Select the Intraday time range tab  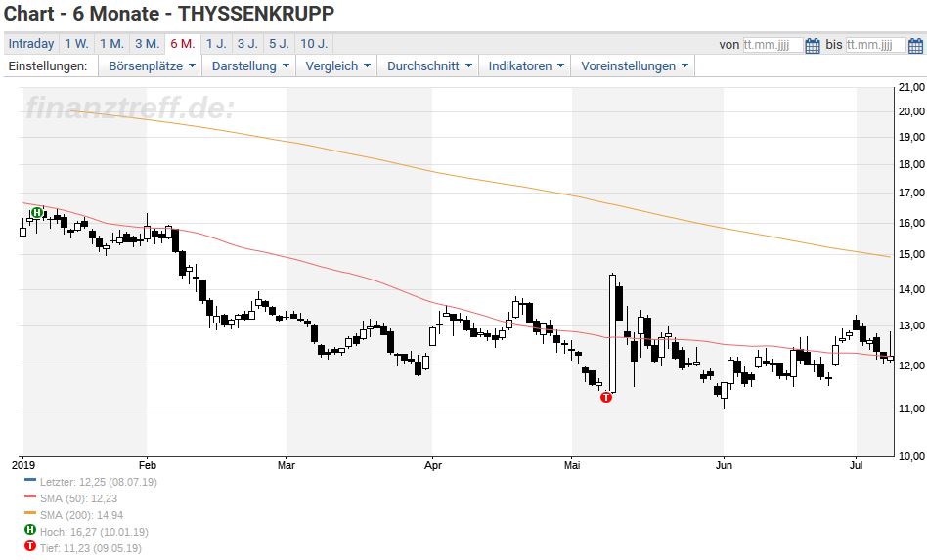[x=30, y=44]
